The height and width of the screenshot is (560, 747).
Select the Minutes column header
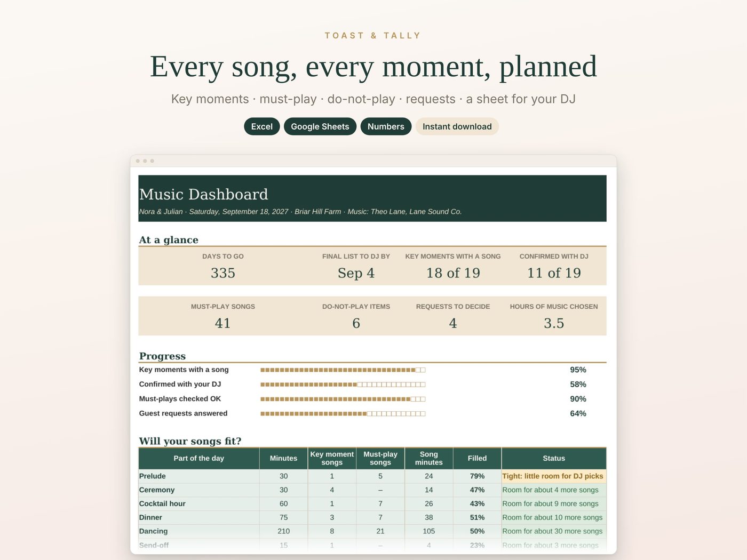pyautogui.click(x=283, y=458)
